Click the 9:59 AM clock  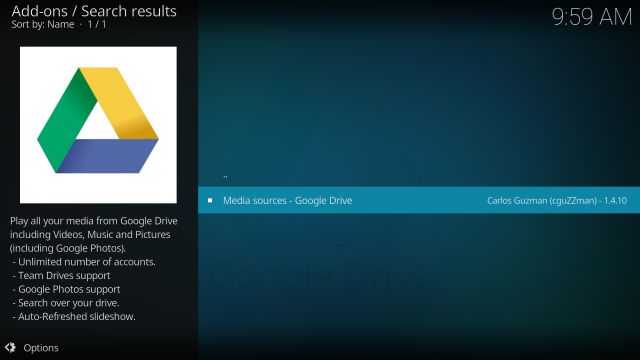coord(591,17)
